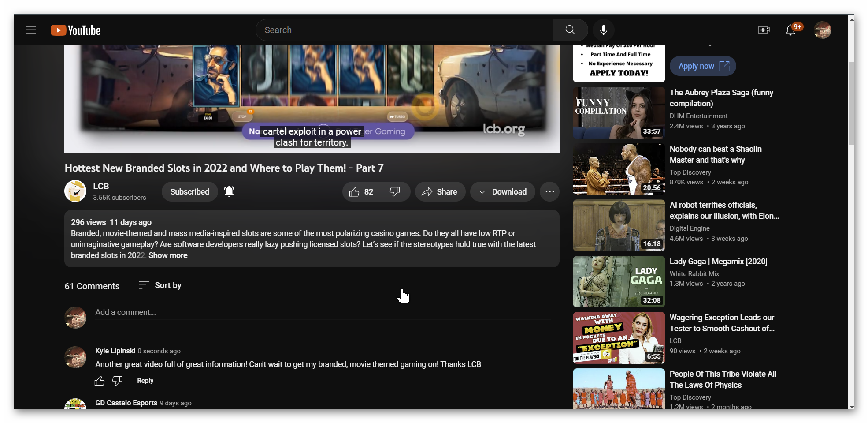Click the video title 'Hottest New Branded Slots'
This screenshot has width=868, height=423.
(x=224, y=168)
